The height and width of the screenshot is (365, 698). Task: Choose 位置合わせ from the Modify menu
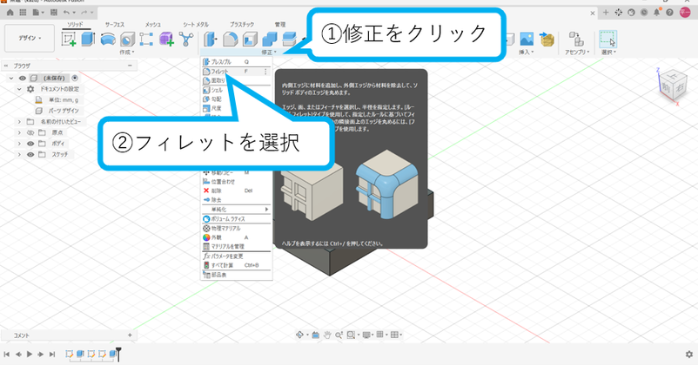pyautogui.click(x=236, y=182)
